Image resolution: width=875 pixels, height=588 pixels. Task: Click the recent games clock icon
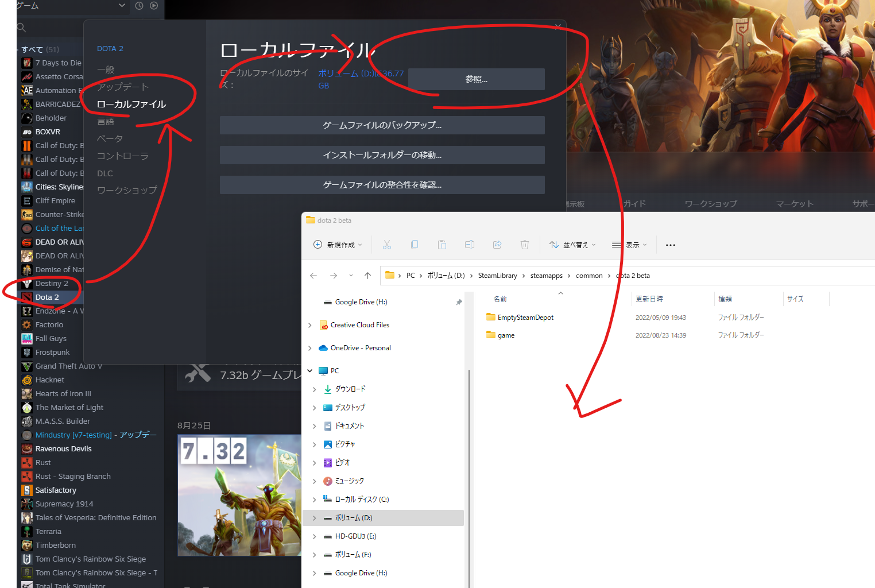[138, 6]
